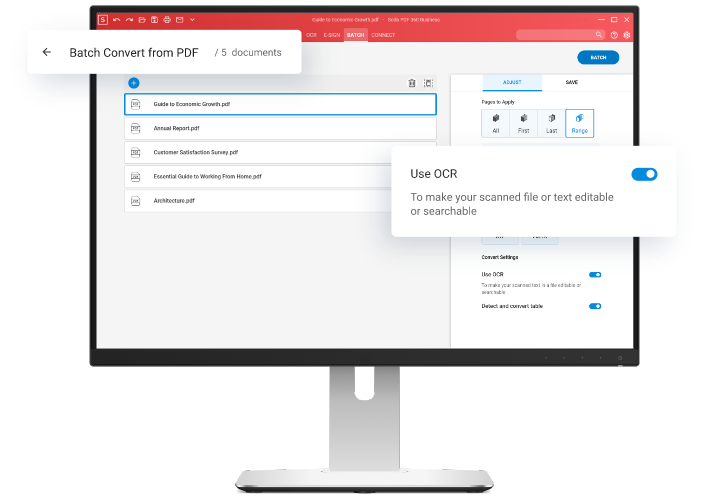
Task: Select Essential Guide to Working From Home.pdf
Action: coord(259,177)
